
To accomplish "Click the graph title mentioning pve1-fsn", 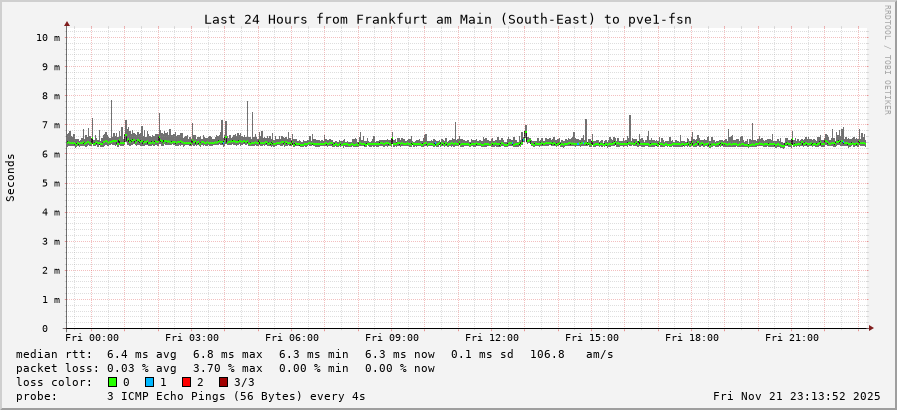I will click(x=447, y=19).
